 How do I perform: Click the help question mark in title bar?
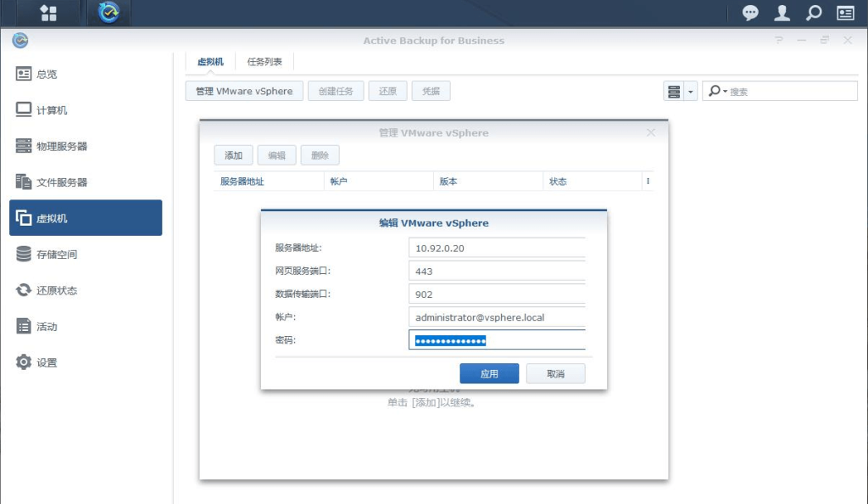779,40
